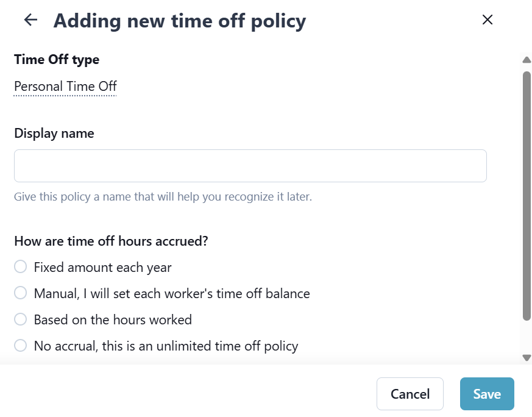Image resolution: width=532 pixels, height=417 pixels.
Task: Click the 'How are time off hours accrued?' heading
Action: 111,241
